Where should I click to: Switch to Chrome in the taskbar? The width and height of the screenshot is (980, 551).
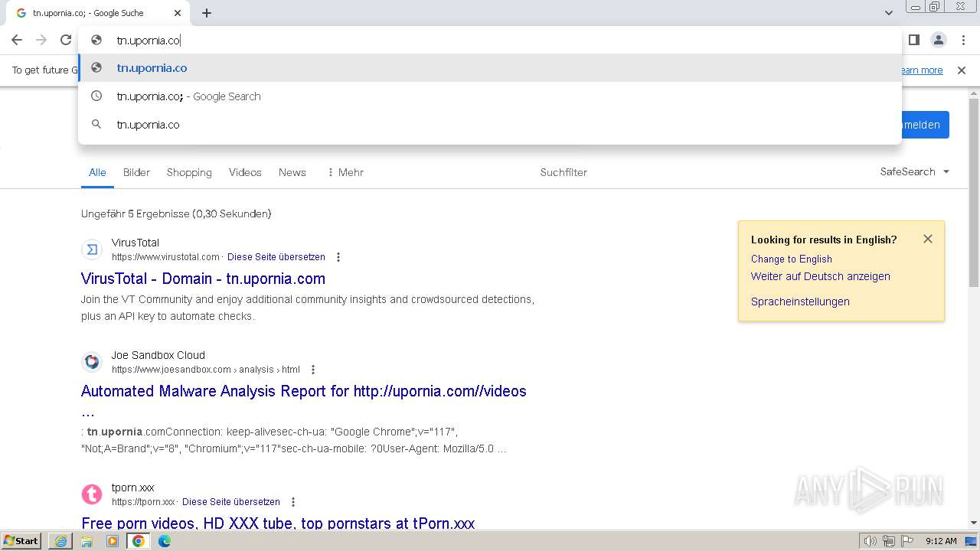tap(139, 541)
